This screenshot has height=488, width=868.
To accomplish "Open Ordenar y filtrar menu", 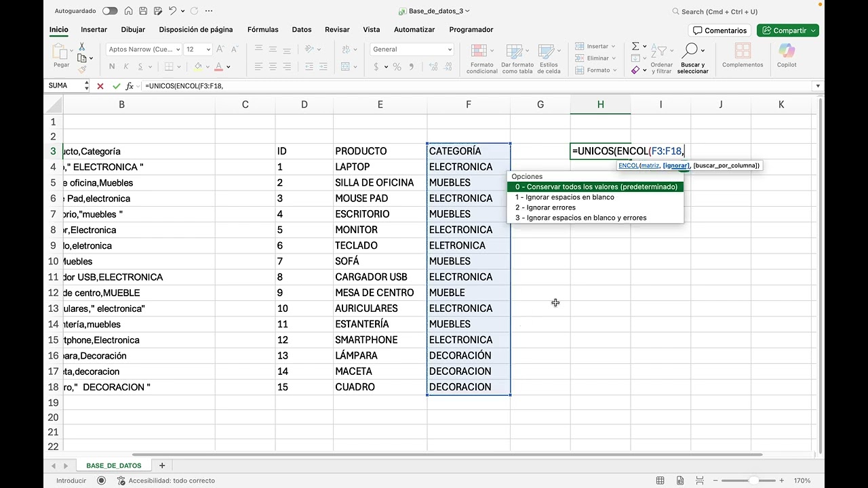I will (661, 59).
